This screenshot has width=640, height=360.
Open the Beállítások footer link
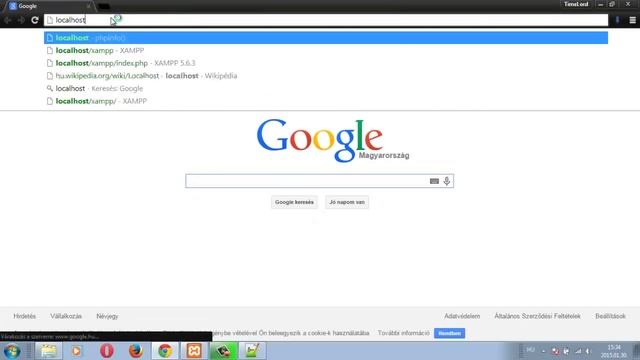[x=610, y=316]
